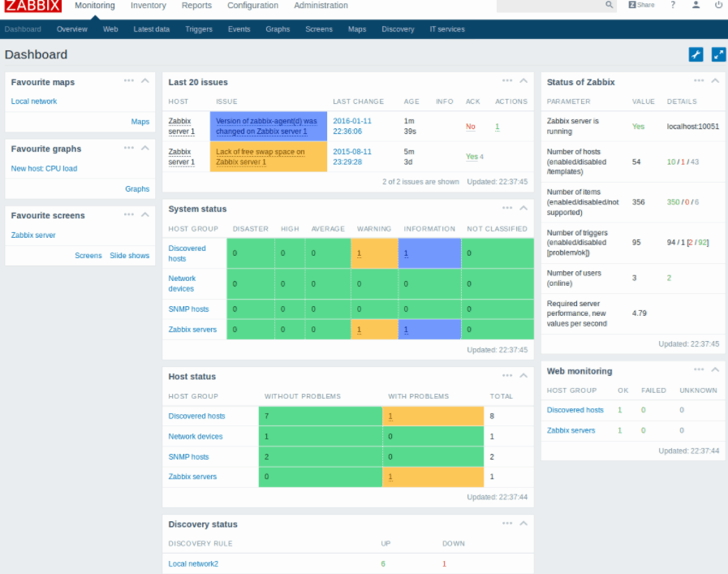Click the Zabbix logo

coord(33,5)
